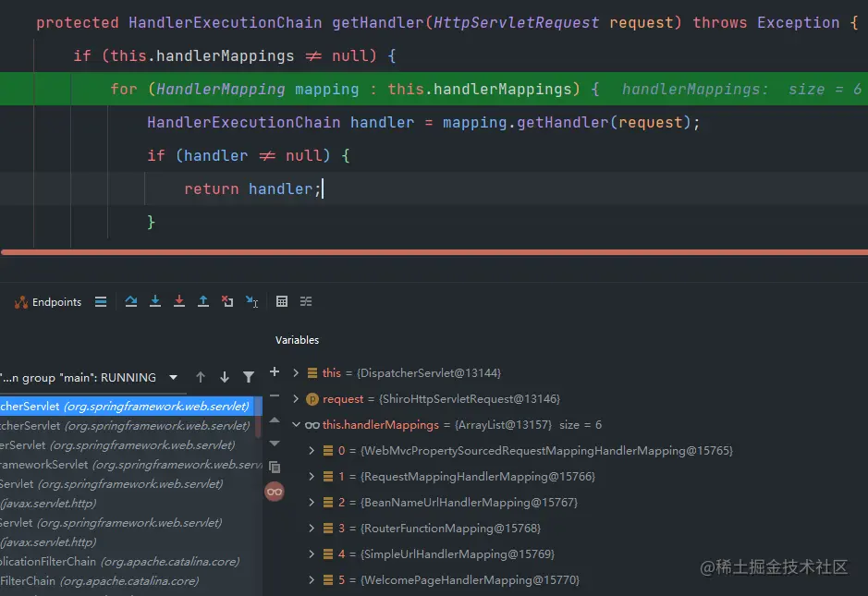The height and width of the screenshot is (596, 868).
Task: Click the getHandler method name in editor
Action: point(378,23)
